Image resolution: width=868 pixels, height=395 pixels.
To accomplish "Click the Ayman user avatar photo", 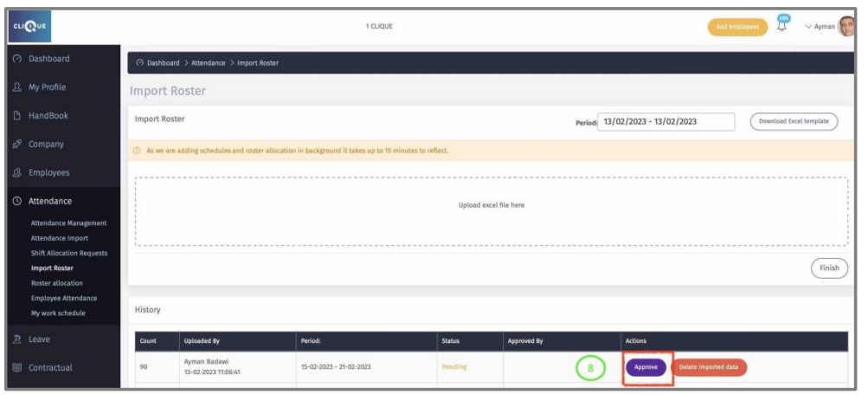I will click(x=845, y=26).
